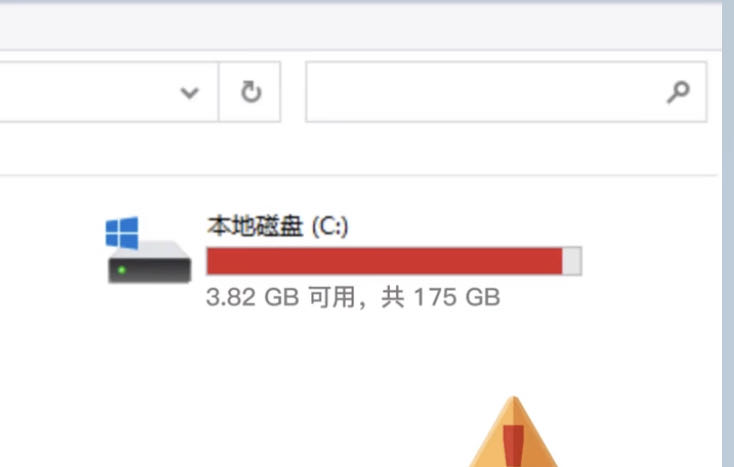Click the blue Windows logo on drive
Screen dimensions: 734x467
[122, 232]
